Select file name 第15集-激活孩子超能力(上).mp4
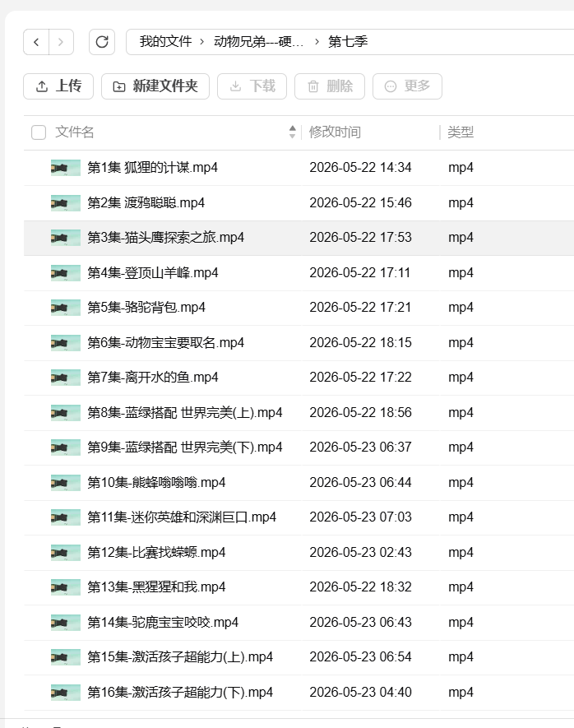 tap(180, 657)
